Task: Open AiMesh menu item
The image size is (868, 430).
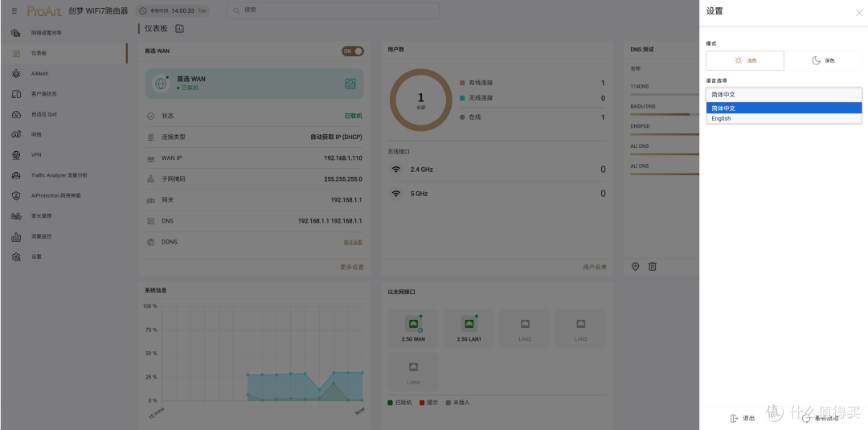Action: click(x=40, y=74)
